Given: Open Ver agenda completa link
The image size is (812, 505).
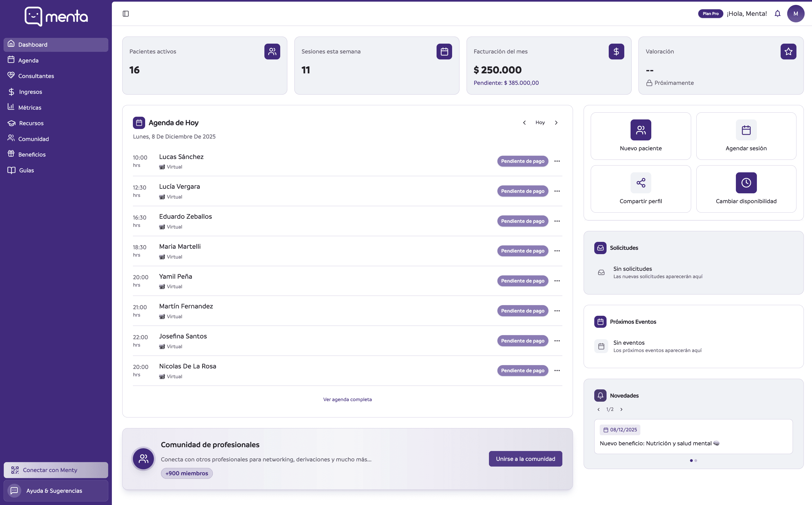Looking at the screenshot, I should click(347, 399).
